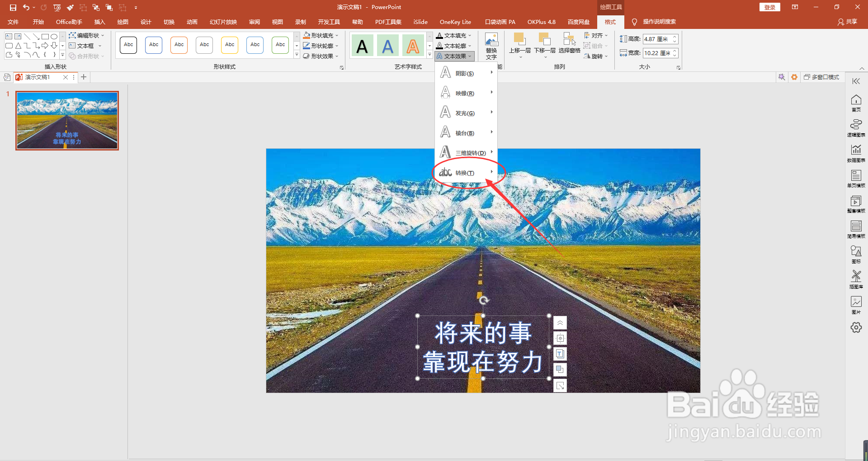Open single-page templates (单页模板) in sidebar

[x=856, y=179]
